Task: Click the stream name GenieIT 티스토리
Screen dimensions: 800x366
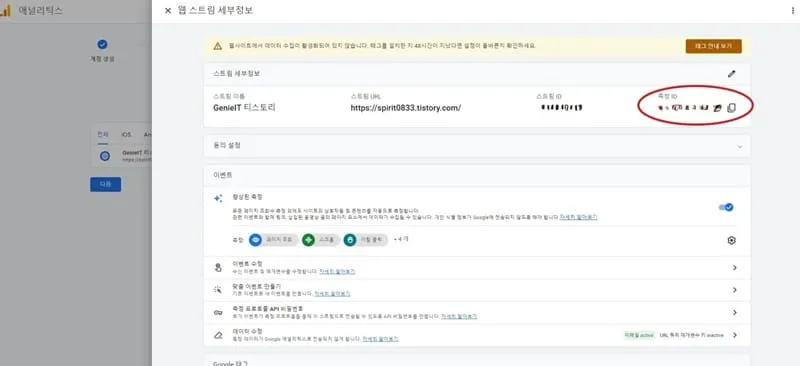Action: click(x=244, y=108)
